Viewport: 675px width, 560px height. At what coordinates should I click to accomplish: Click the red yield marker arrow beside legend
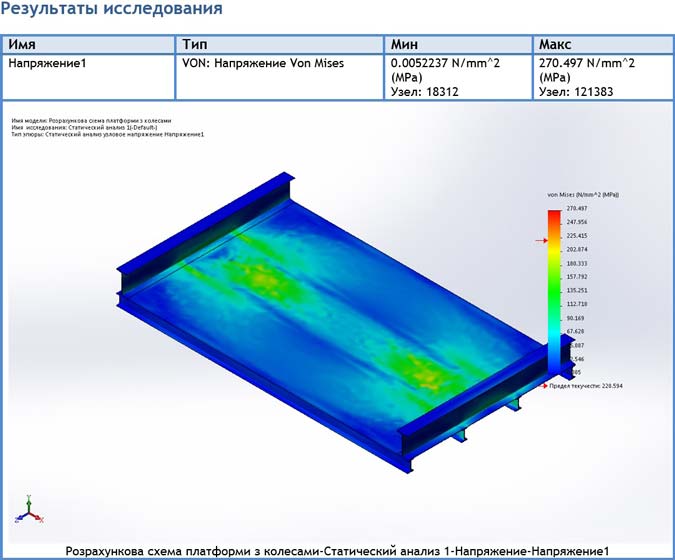tap(541, 240)
